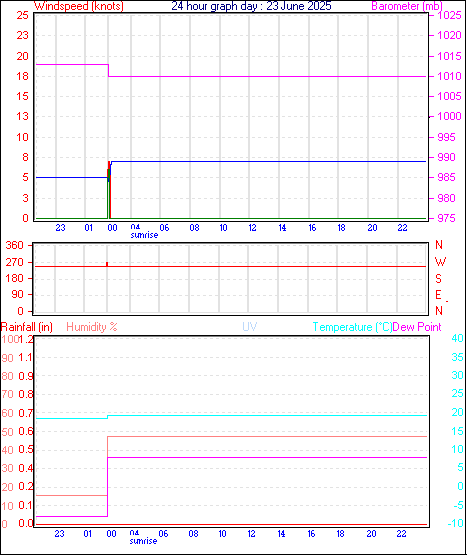Select the 3 knots windspeed axis value
This screenshot has height=559, width=467.
coord(25,198)
